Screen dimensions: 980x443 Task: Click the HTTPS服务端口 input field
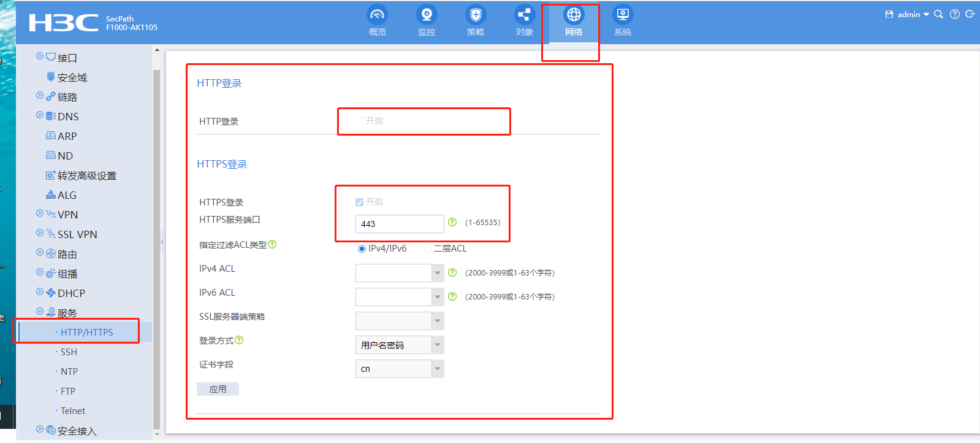399,224
